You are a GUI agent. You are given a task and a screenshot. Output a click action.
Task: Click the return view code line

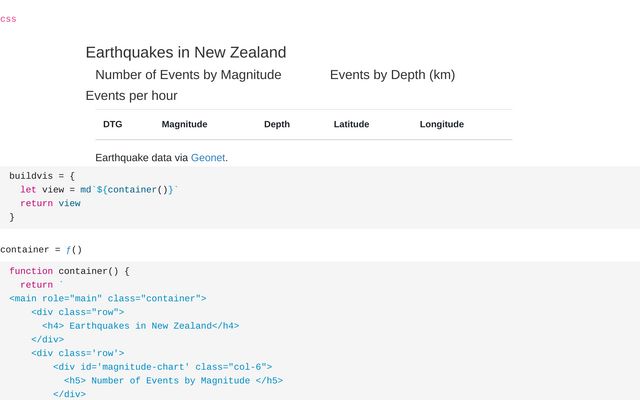50,203
